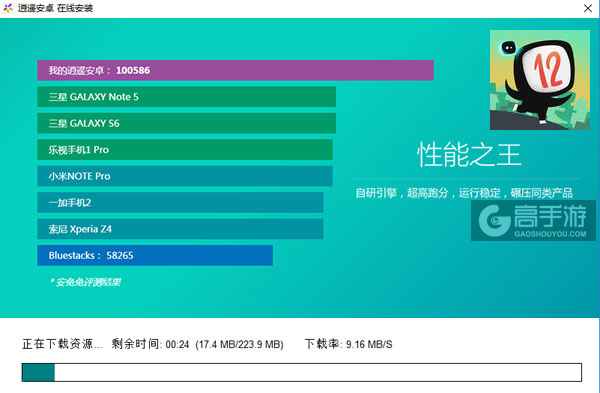Screen dimensions: 600x393
Task: Click the remaining time 00:24 value
Action: pyautogui.click(x=177, y=344)
